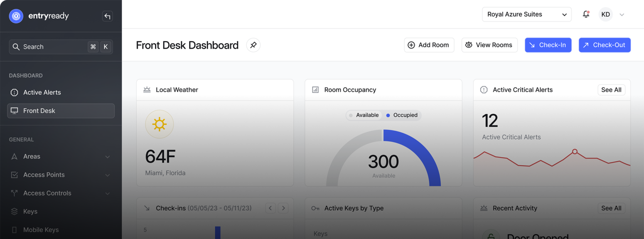Viewport: 644px width, 239px height.
Task: Expand the Areas menu
Action: pyautogui.click(x=61, y=157)
